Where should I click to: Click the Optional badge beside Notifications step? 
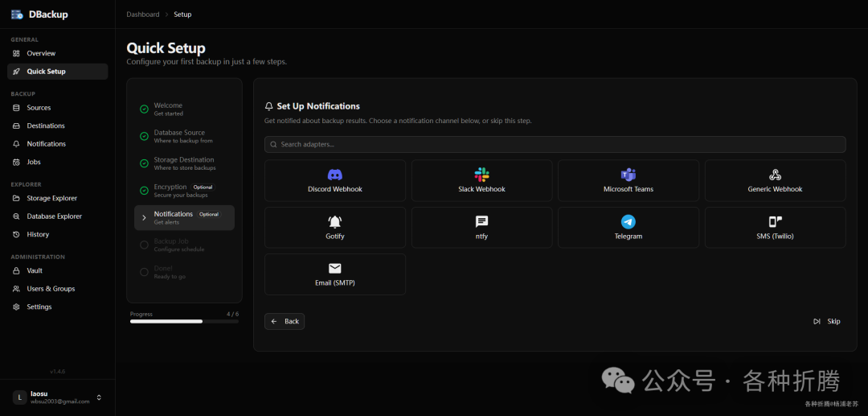tap(209, 214)
